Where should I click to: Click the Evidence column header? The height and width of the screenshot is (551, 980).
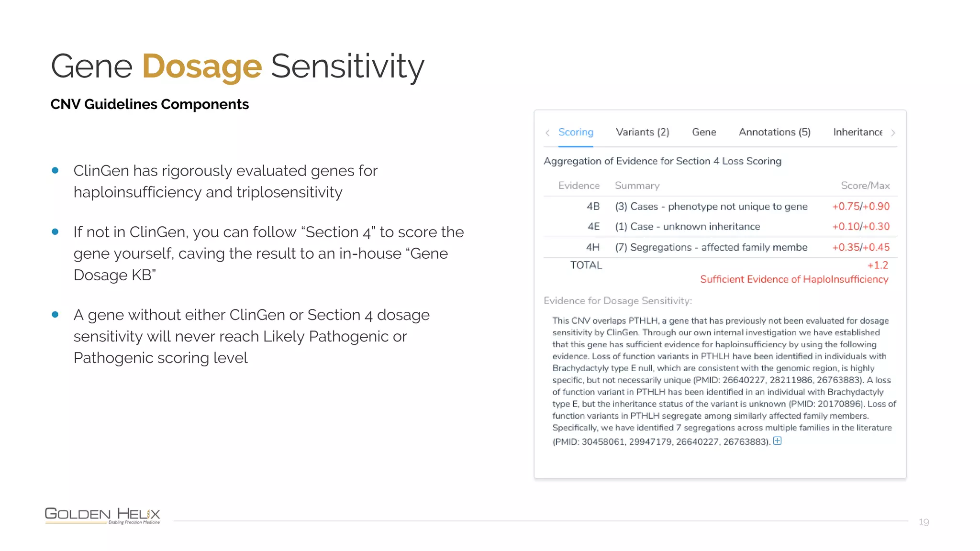coord(579,186)
